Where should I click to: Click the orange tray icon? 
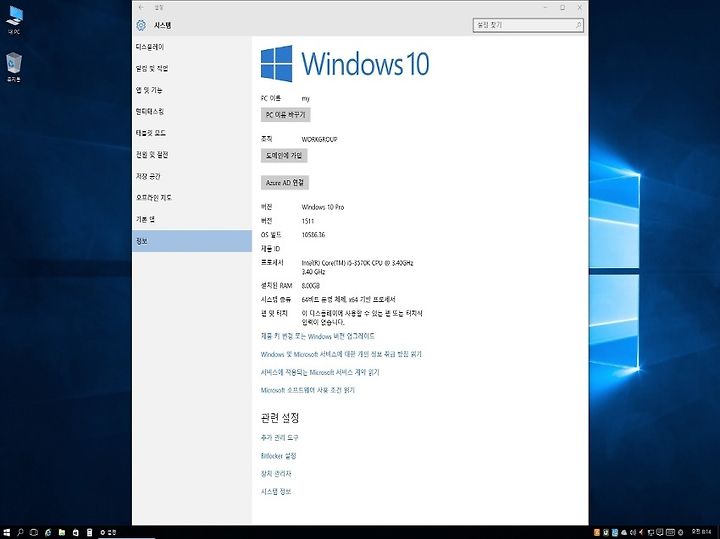coord(597,533)
